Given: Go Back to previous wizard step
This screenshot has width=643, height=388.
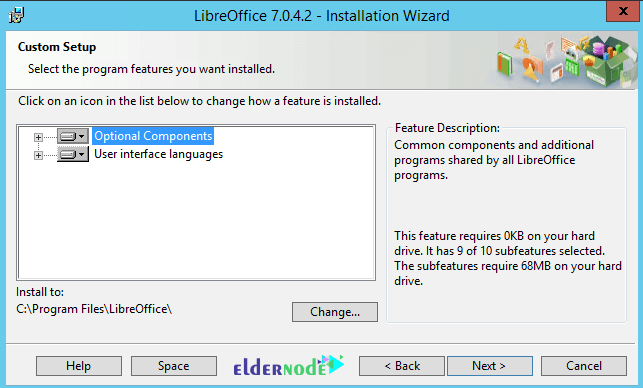Looking at the screenshot, I should [402, 366].
